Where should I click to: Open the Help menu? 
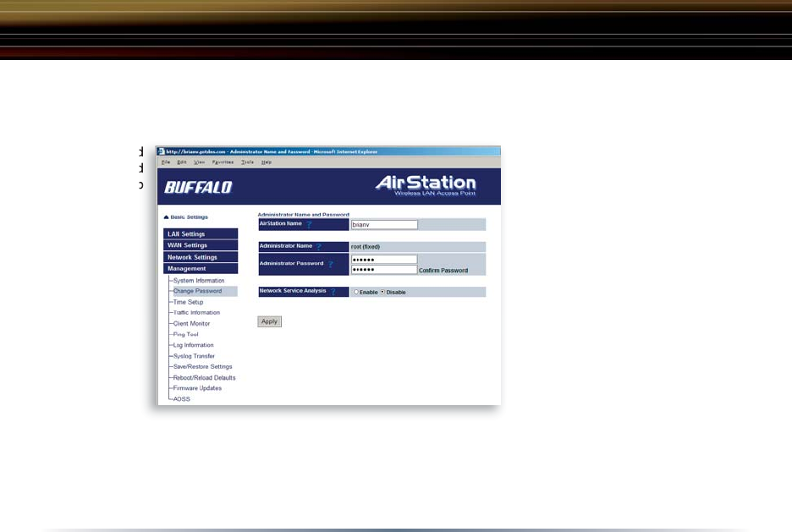click(x=267, y=162)
